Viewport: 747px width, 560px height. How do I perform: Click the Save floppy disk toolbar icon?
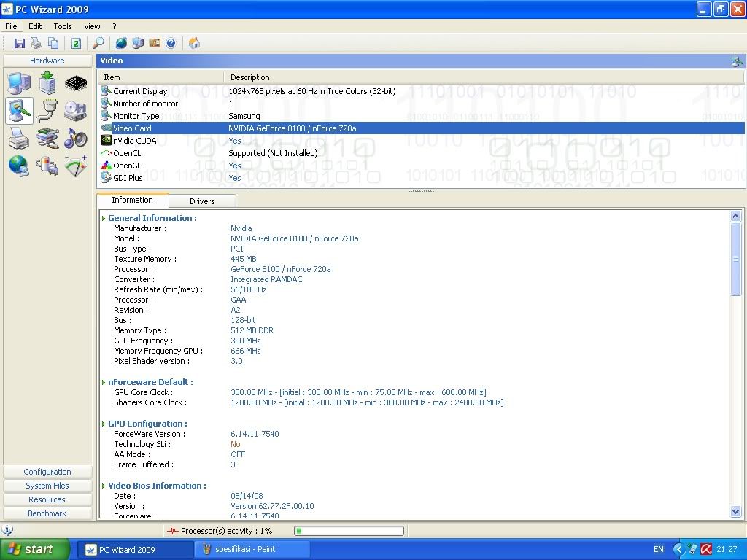click(20, 43)
